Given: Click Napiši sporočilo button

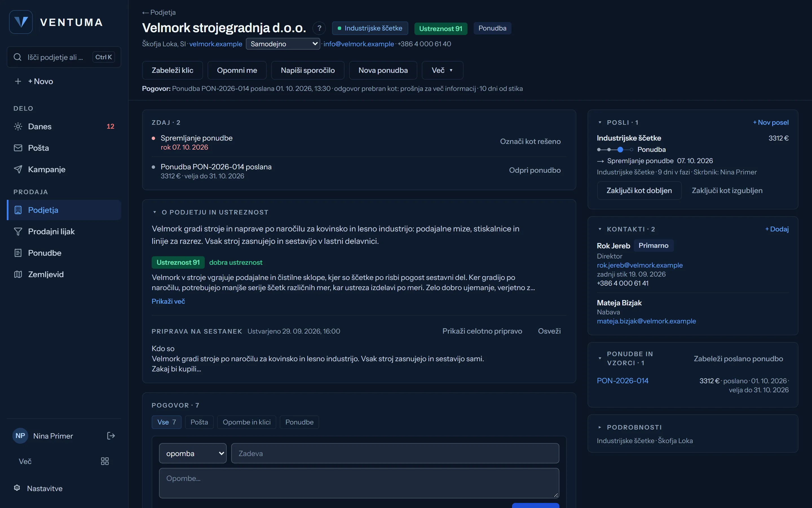Looking at the screenshot, I should coord(308,70).
